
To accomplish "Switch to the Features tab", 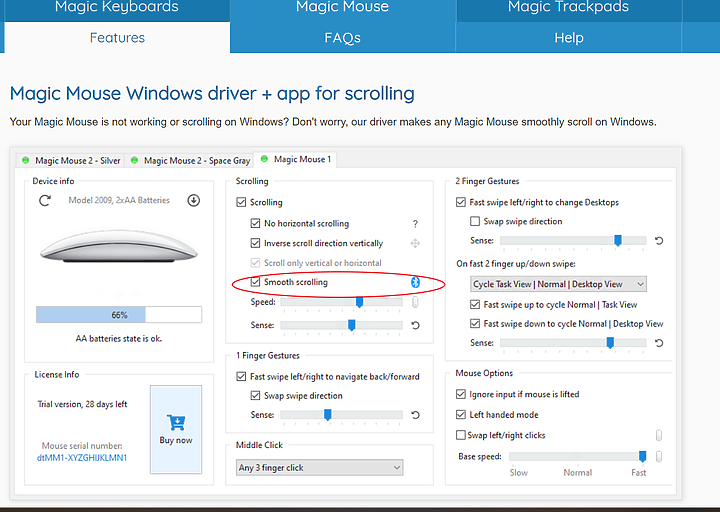I will pos(117,38).
